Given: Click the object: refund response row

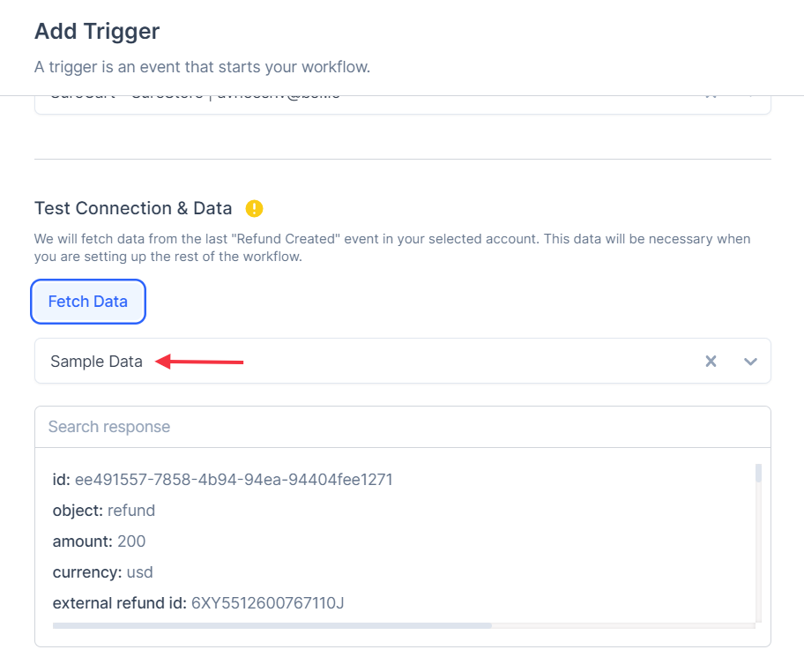Looking at the screenshot, I should click(x=103, y=511).
